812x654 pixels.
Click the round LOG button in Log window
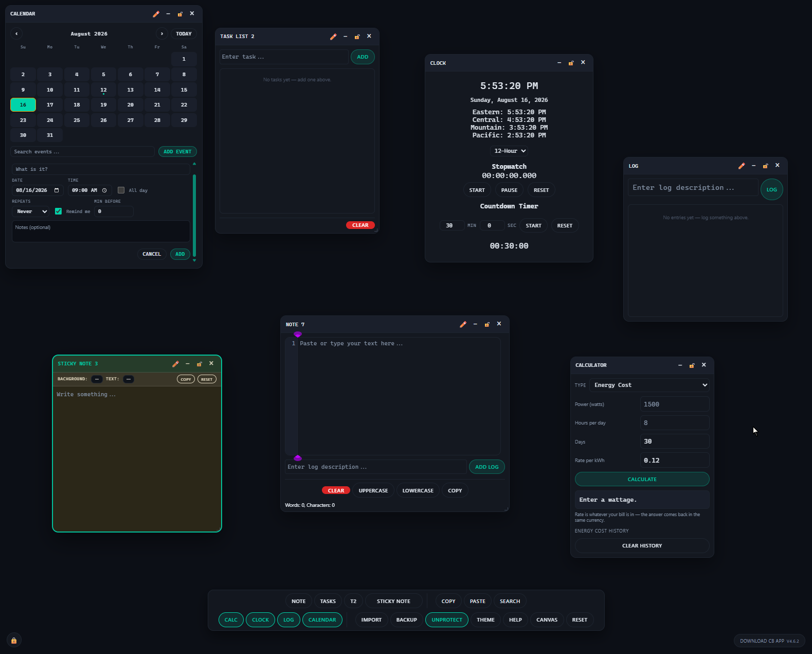[772, 190]
